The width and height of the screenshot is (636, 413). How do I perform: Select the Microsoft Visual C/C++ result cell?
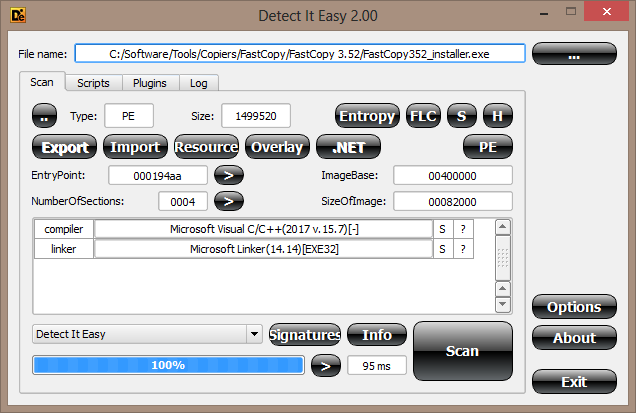[264, 229]
